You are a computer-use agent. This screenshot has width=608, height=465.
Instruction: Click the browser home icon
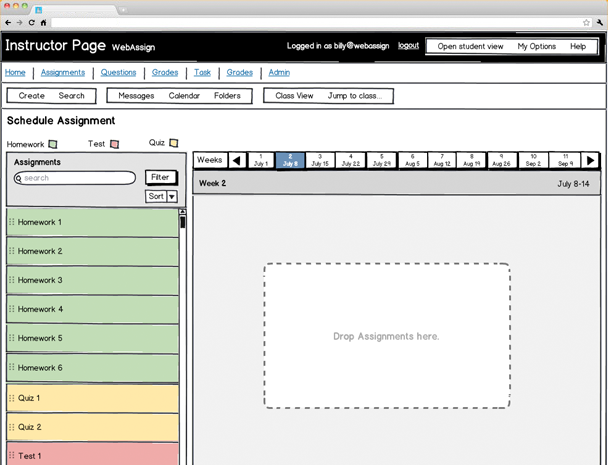pos(43,22)
